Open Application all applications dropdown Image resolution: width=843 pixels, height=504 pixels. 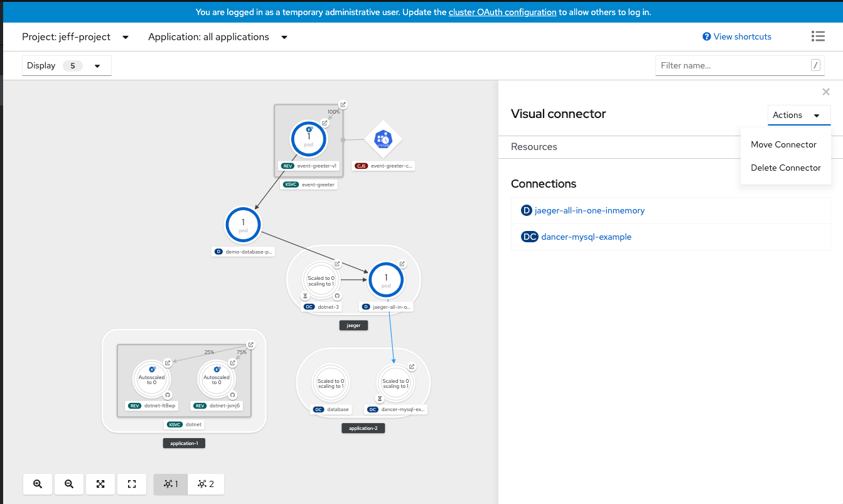218,37
